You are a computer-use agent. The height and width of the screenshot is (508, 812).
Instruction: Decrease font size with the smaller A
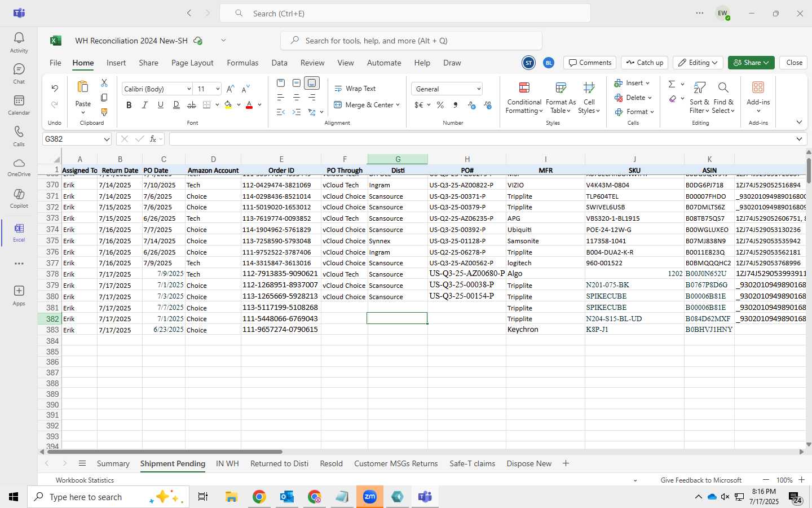click(245, 89)
